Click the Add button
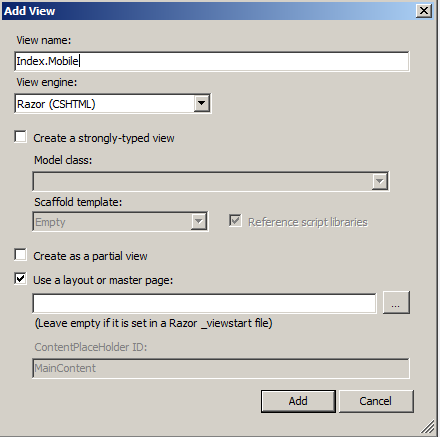This screenshot has height=437, width=440. (298, 401)
